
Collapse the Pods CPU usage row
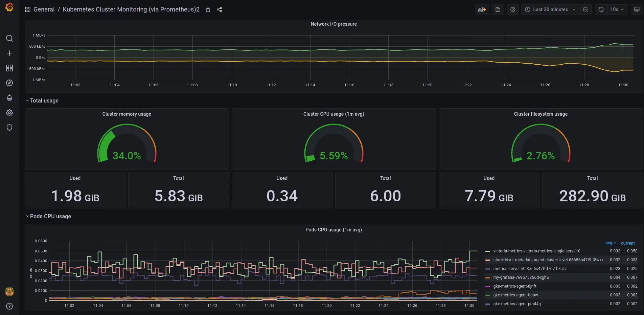[x=50, y=216]
